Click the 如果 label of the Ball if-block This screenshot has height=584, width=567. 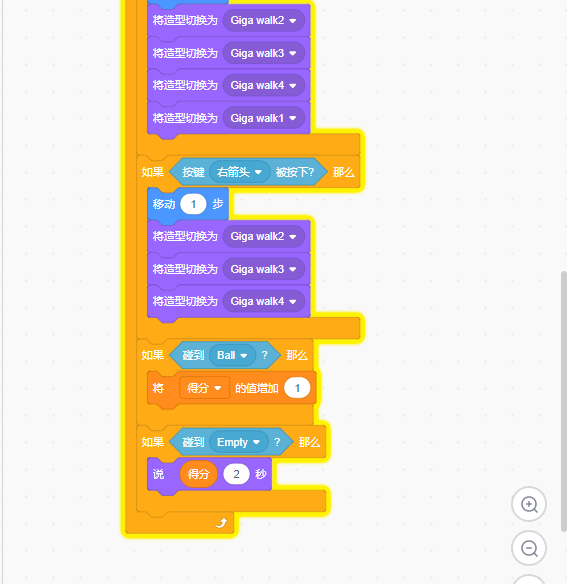coord(153,355)
